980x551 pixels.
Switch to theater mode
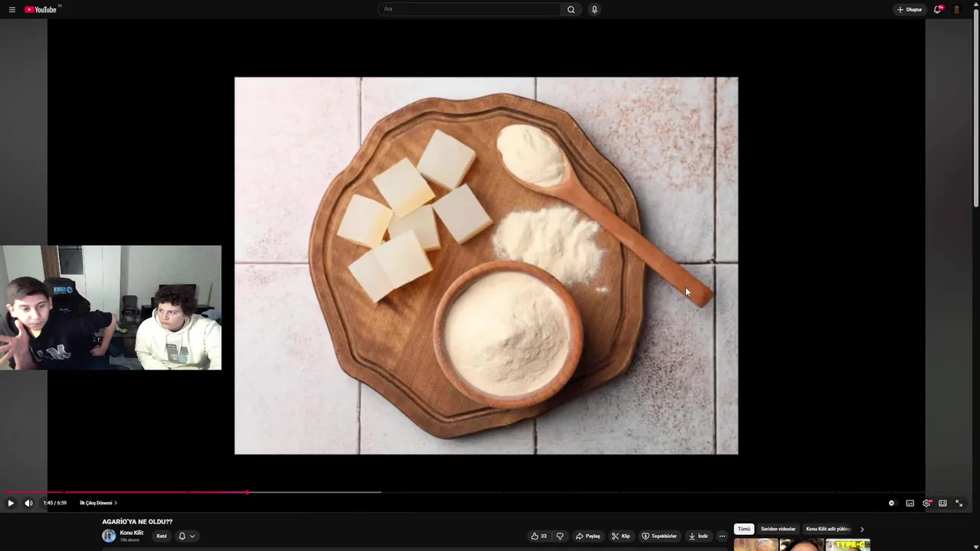pos(942,503)
